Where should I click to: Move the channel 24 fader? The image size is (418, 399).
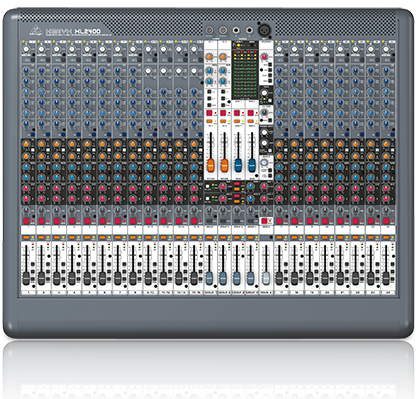[x=386, y=278]
